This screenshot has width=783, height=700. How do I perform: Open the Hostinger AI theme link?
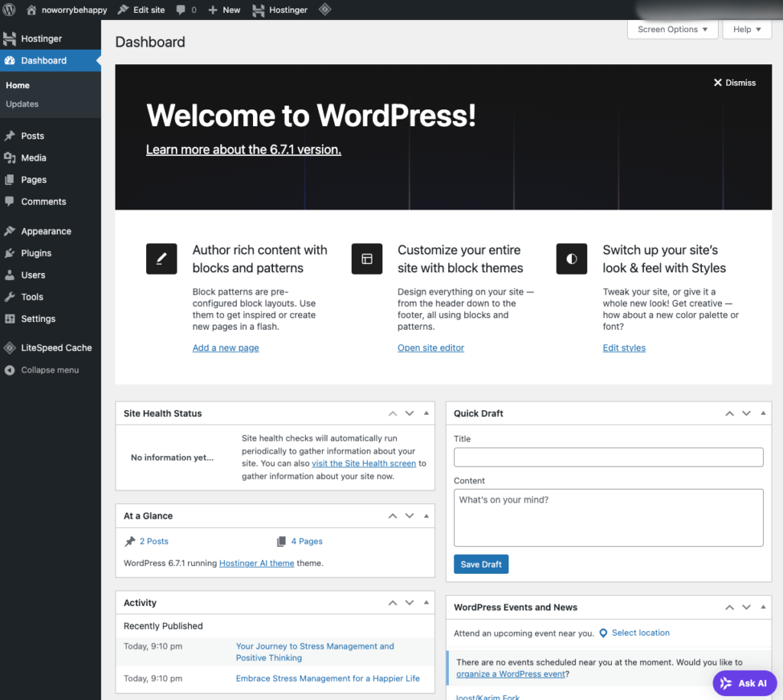point(257,563)
